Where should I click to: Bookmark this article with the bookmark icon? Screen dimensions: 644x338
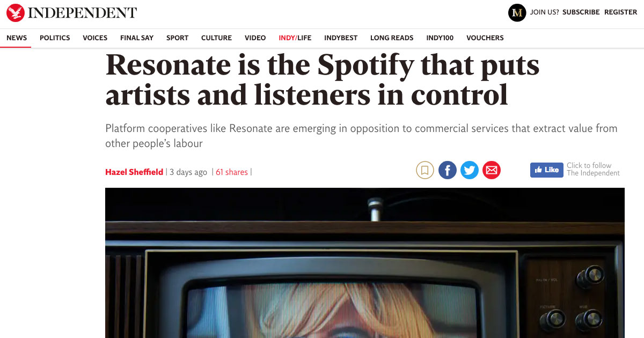tap(425, 171)
